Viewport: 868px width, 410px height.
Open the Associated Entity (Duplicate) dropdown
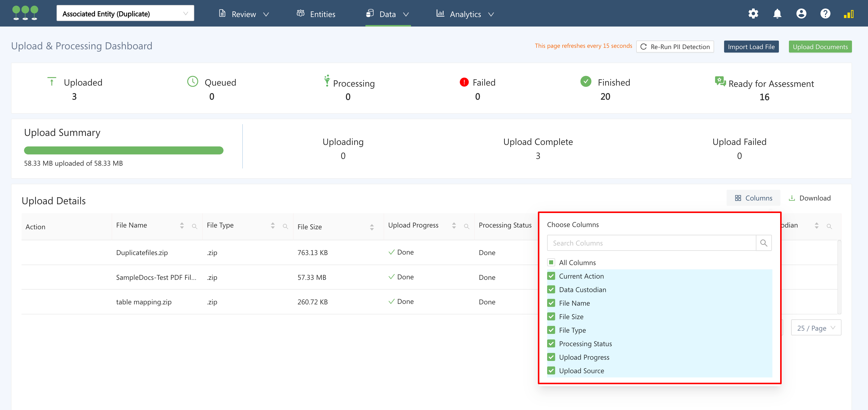(x=125, y=14)
